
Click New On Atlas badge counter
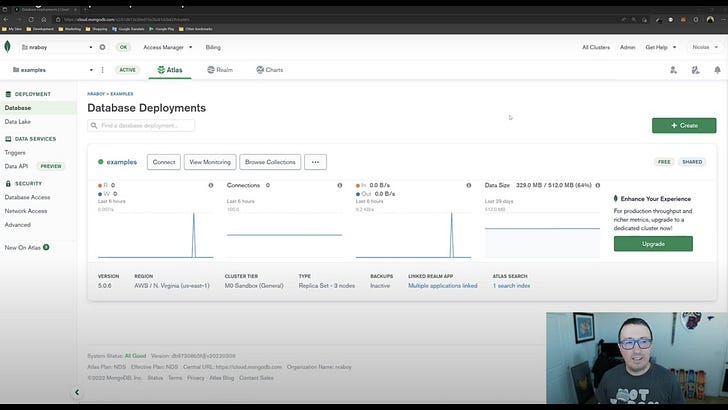coord(46,247)
